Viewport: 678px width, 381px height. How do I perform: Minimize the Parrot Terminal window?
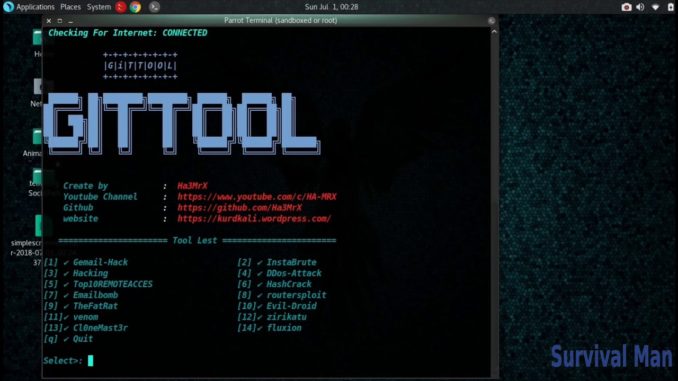pyautogui.click(x=70, y=21)
